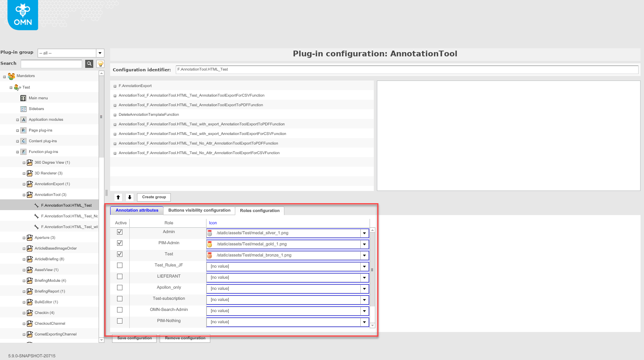The height and width of the screenshot is (360, 644).
Task: Click the Content plug-ins icon
Action: (x=23, y=141)
